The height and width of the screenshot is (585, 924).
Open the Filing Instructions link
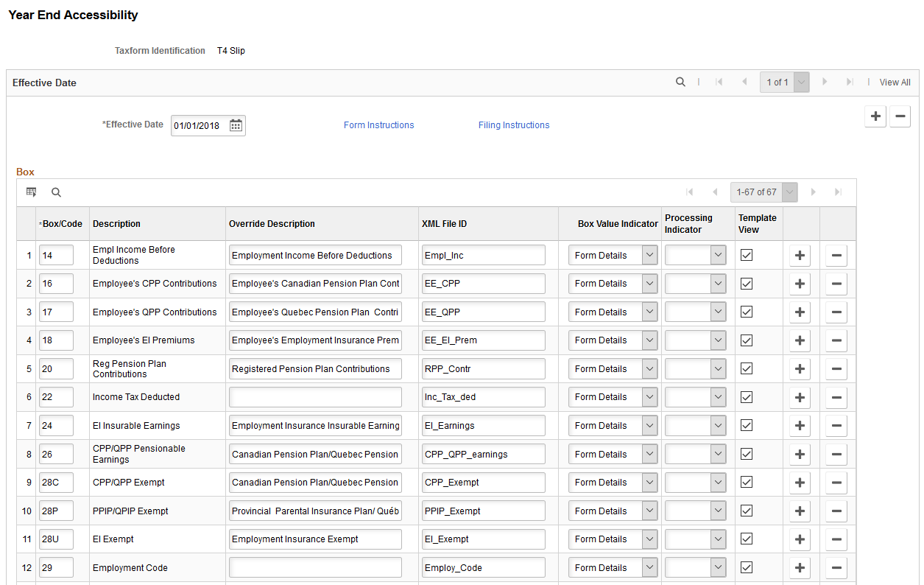pos(514,125)
